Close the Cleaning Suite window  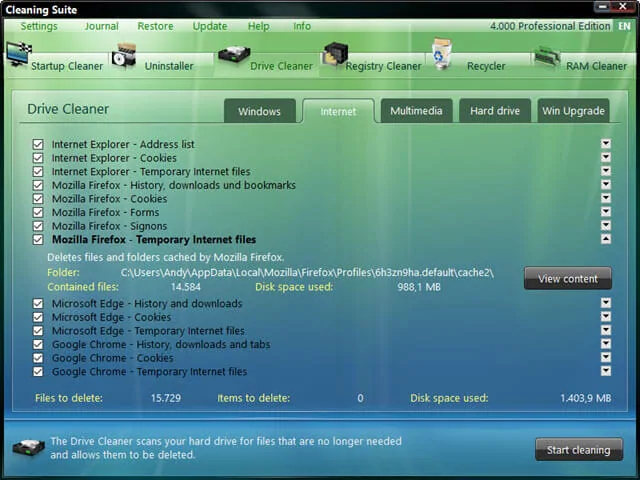pos(623,6)
